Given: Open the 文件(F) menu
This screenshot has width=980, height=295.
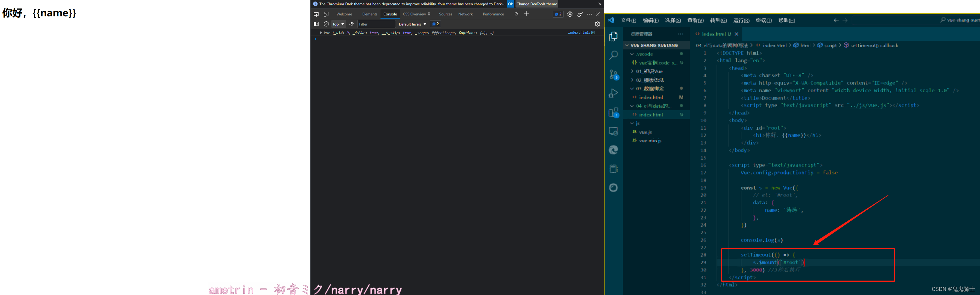Looking at the screenshot, I should pos(628,20).
